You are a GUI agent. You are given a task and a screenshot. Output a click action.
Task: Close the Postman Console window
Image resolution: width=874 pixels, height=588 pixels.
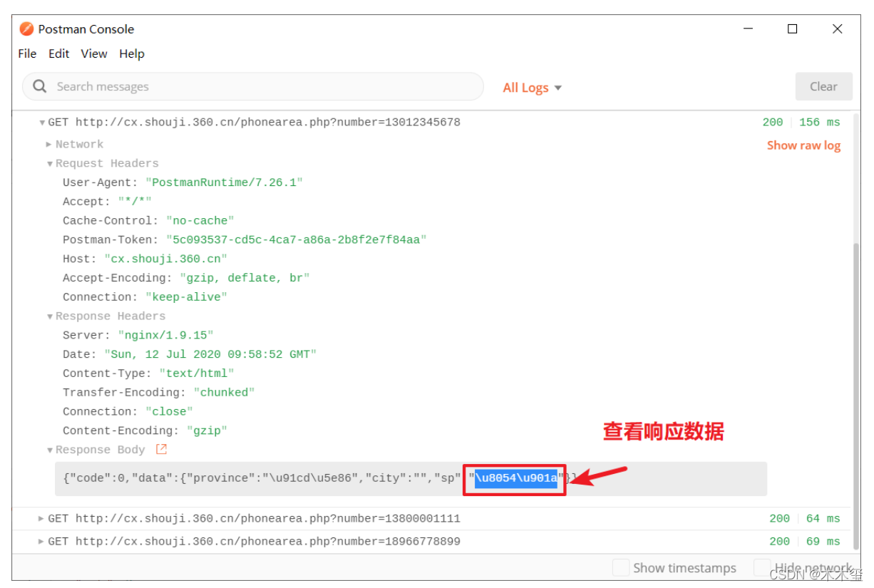838,29
